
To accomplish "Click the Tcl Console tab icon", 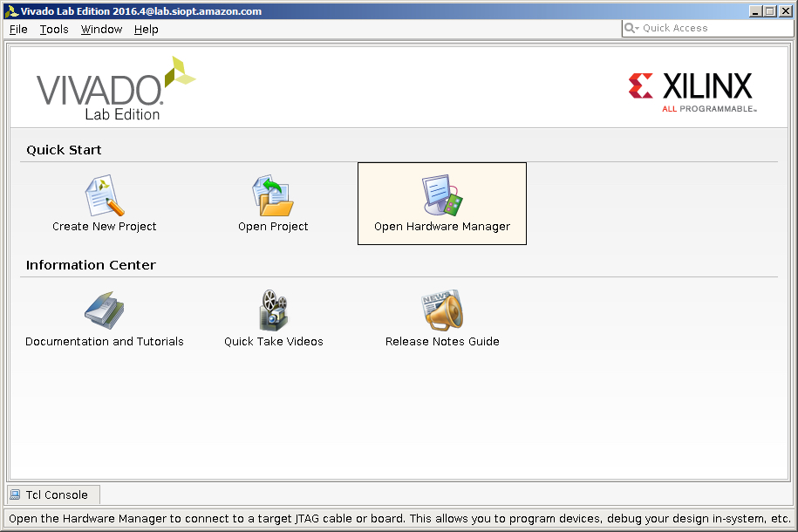I will (16, 494).
